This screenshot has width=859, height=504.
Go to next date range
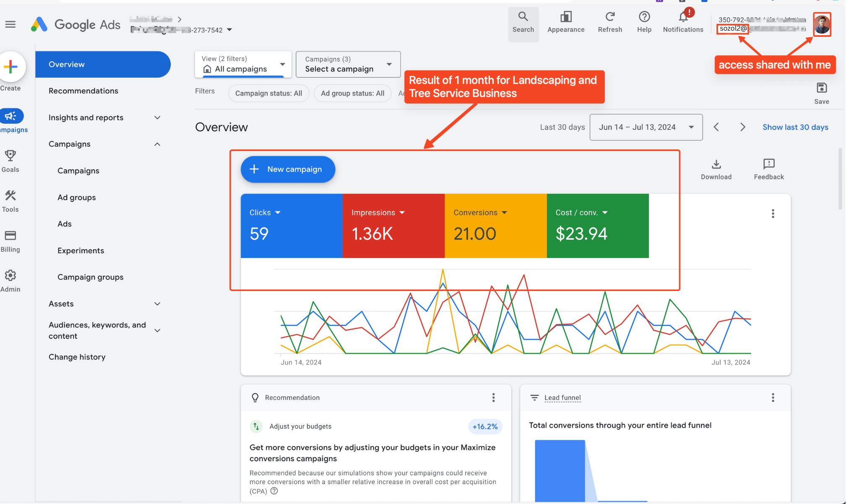click(743, 127)
